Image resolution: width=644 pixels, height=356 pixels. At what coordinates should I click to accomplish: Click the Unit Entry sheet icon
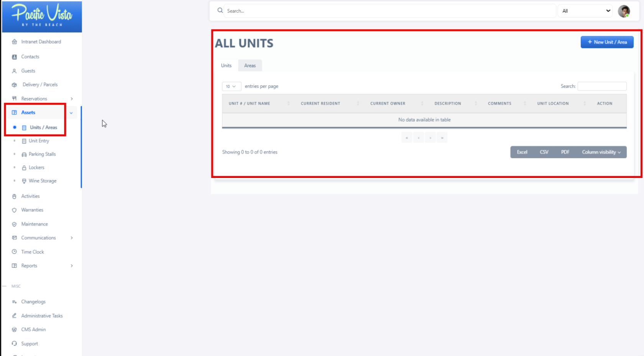(x=24, y=141)
